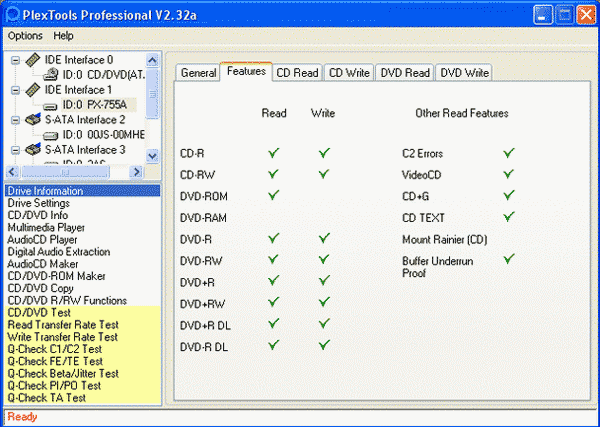Click the S-ATA Interface 2 icon
The image size is (600, 427).
point(33,119)
